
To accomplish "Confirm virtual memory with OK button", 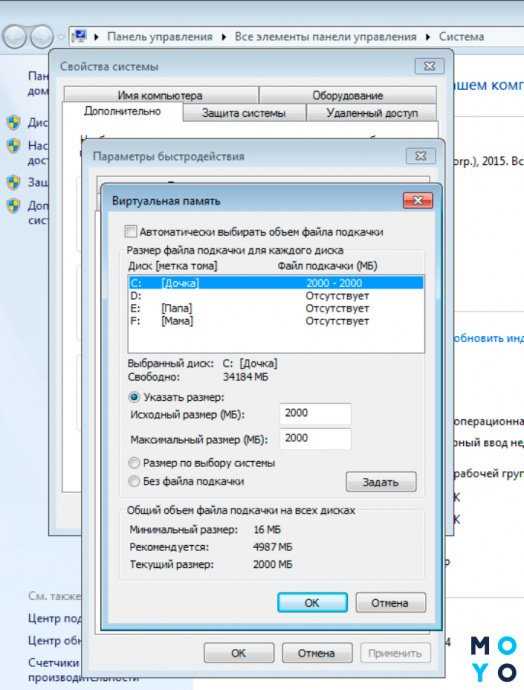I will click(312, 602).
